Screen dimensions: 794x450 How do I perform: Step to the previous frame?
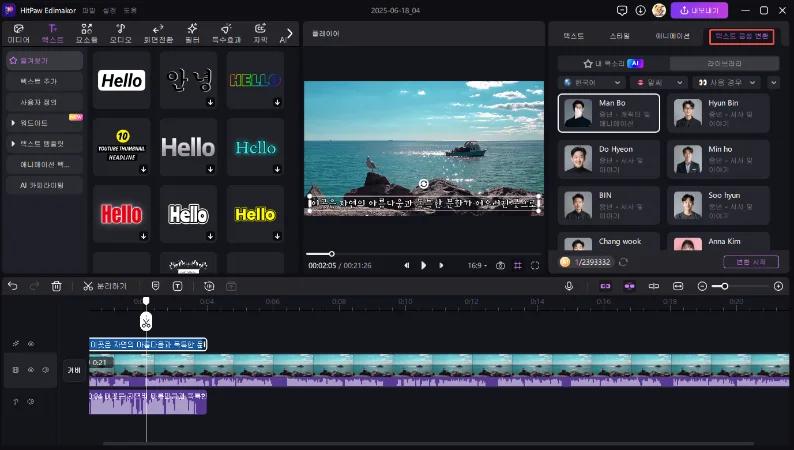[406, 265]
